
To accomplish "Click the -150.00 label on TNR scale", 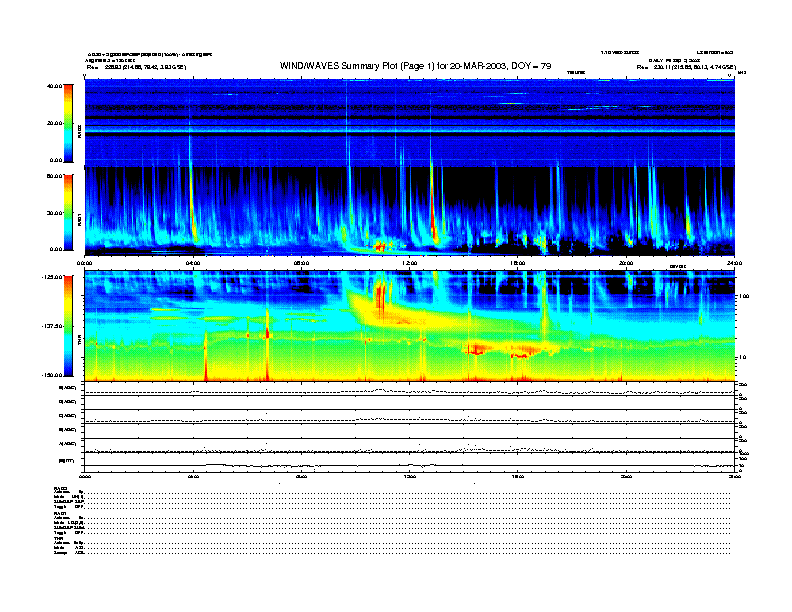I will (x=52, y=375).
